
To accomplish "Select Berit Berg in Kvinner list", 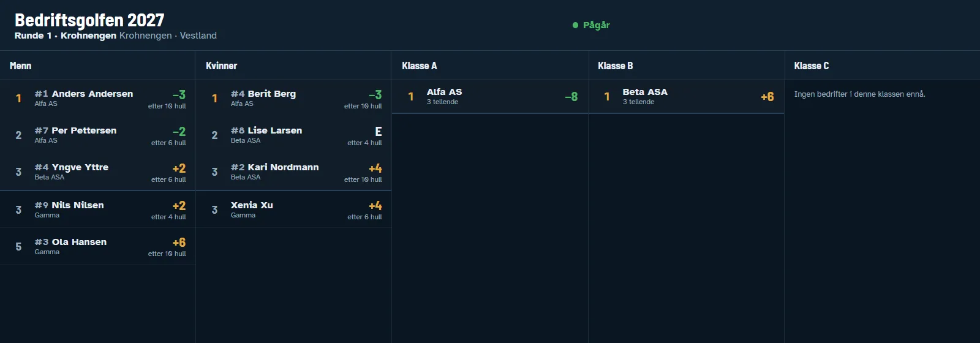I will pos(294,98).
